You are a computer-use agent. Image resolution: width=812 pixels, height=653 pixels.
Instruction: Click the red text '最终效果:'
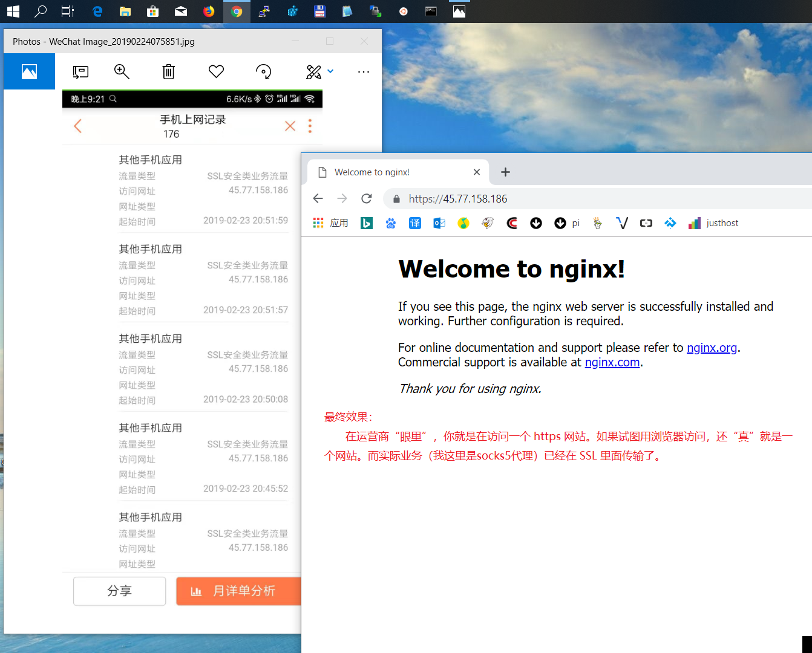point(349,417)
